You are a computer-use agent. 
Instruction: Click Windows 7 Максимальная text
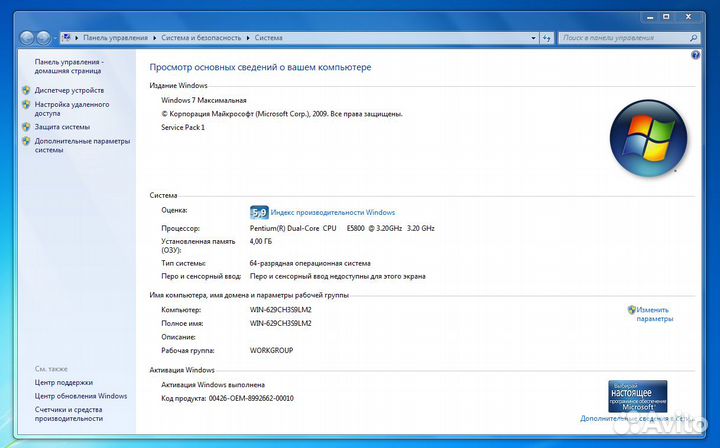pyautogui.click(x=204, y=100)
